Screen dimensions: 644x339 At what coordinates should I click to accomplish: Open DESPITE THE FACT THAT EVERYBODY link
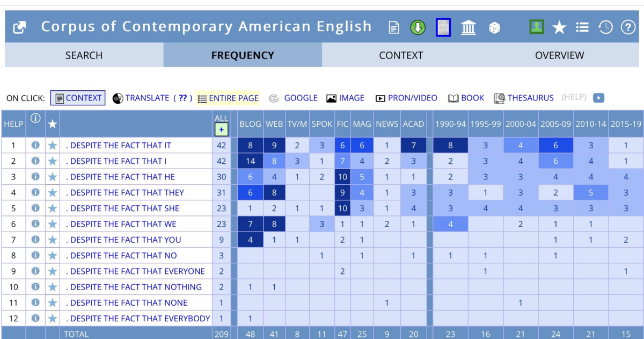point(138,319)
